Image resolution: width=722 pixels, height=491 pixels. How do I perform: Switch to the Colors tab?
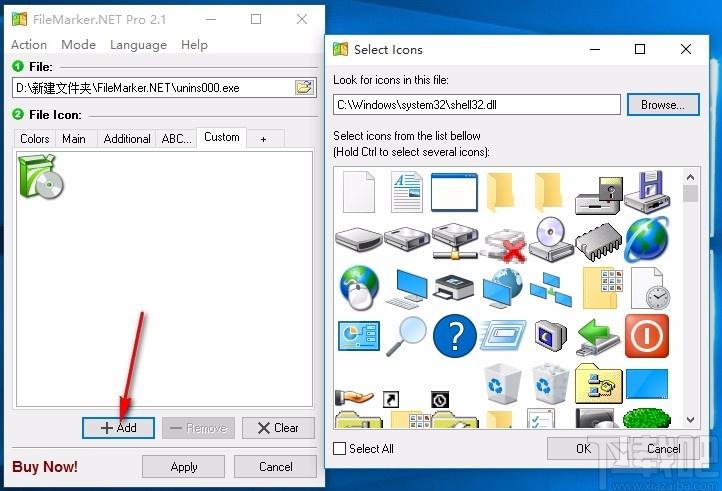pos(35,139)
